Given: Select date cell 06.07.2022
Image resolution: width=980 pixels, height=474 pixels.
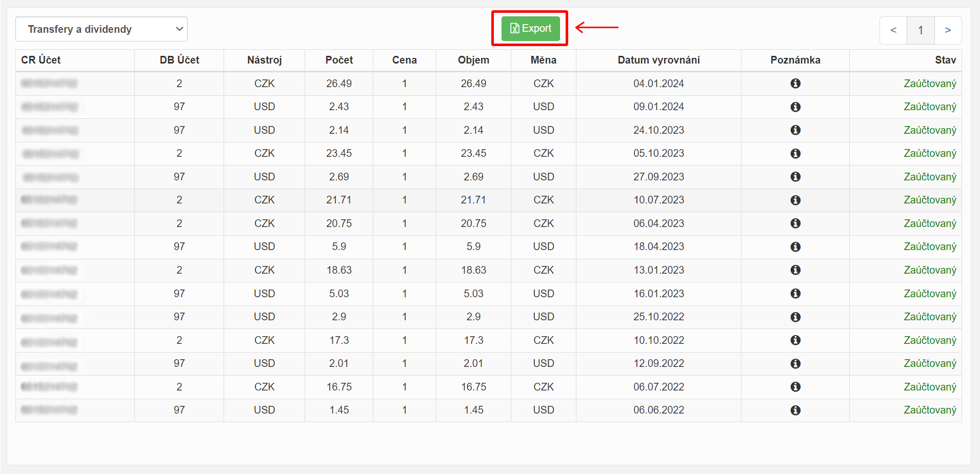Looking at the screenshot, I should click(659, 387).
